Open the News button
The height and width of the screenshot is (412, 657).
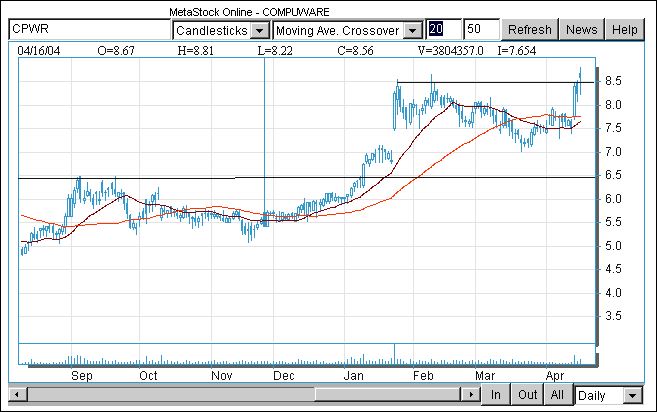coord(582,30)
